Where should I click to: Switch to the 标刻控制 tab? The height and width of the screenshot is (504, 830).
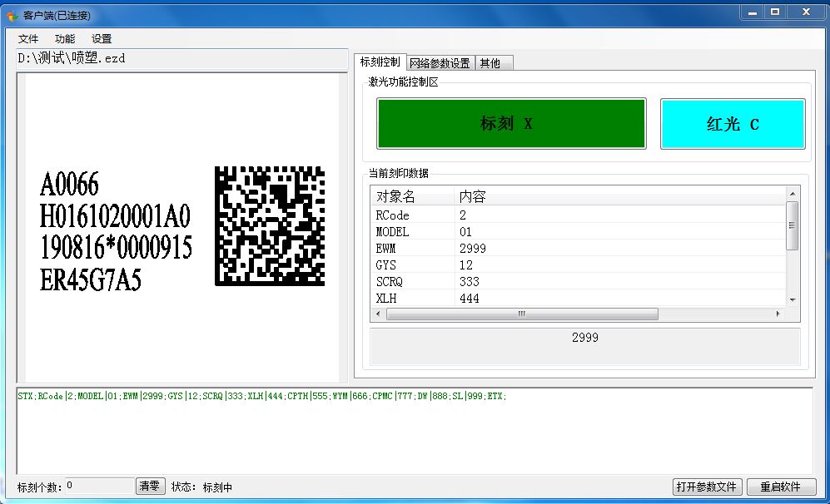380,62
